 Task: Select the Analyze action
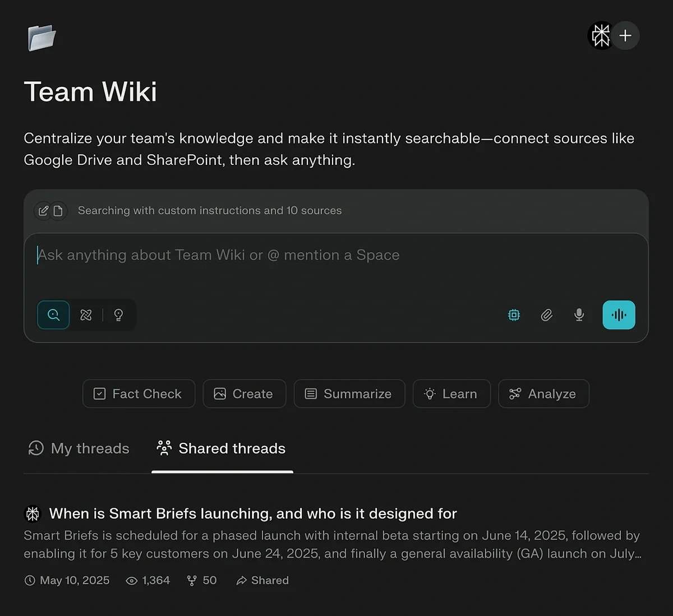(x=543, y=394)
